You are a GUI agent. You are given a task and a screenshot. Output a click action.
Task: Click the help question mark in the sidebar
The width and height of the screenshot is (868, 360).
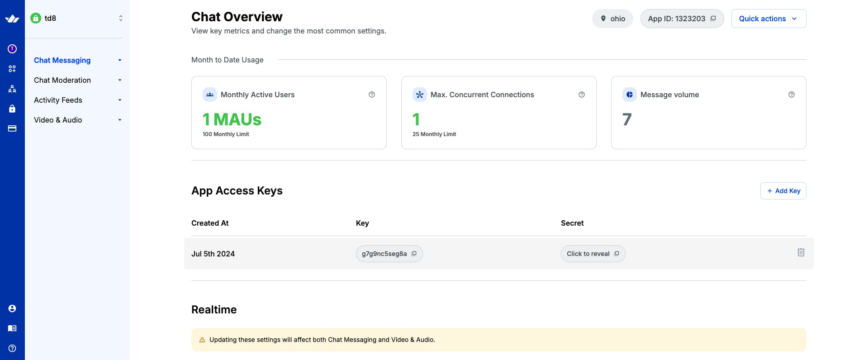(x=12, y=348)
